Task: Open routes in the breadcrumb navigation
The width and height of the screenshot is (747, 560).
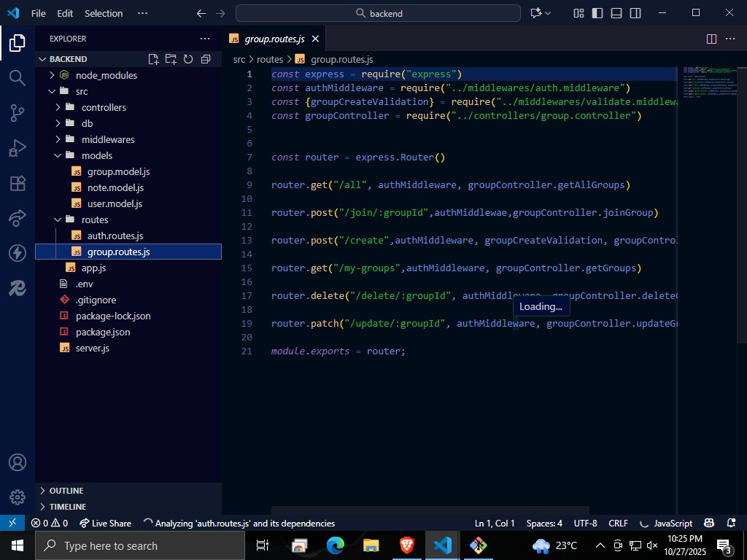Action: [x=269, y=59]
